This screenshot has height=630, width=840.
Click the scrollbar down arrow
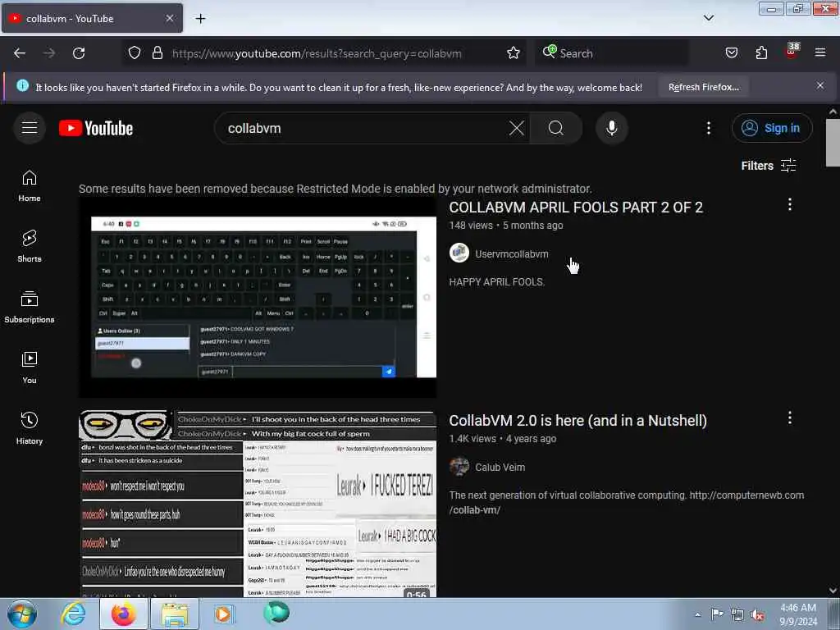(833, 591)
